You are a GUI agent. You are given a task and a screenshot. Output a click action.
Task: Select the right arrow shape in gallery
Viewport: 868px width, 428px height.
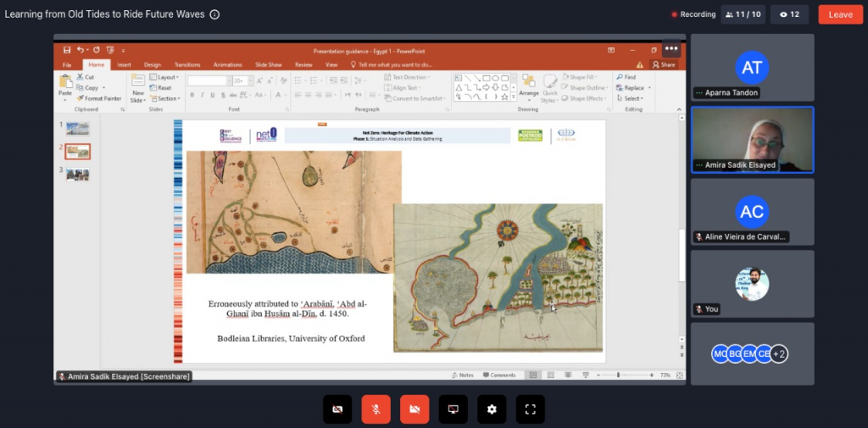pos(486,87)
